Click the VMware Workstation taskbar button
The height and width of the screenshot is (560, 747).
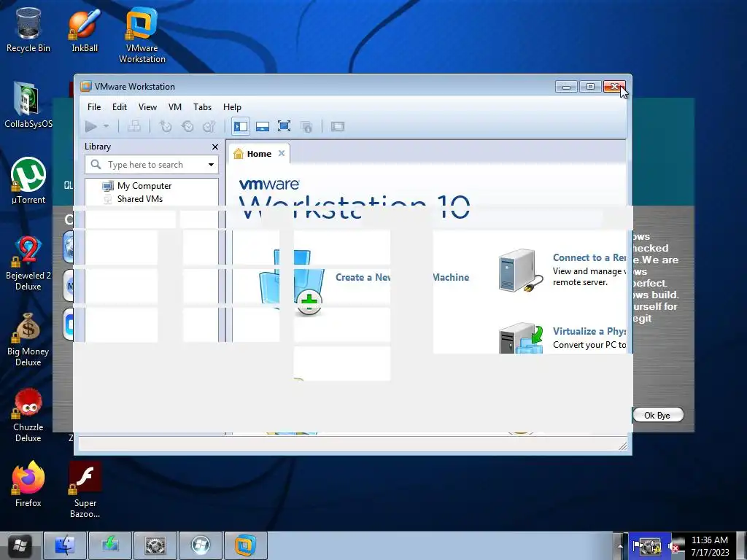[x=246, y=545]
